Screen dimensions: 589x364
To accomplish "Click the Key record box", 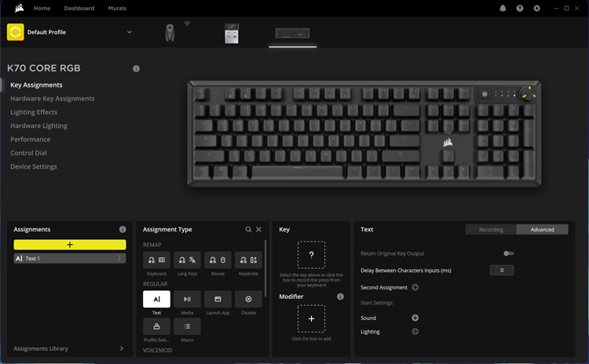I will tap(312, 255).
